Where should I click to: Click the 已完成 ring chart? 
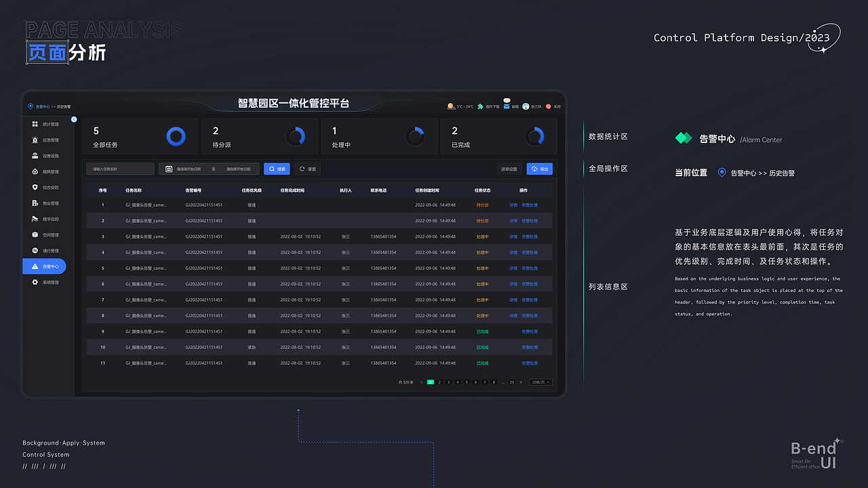pos(534,137)
